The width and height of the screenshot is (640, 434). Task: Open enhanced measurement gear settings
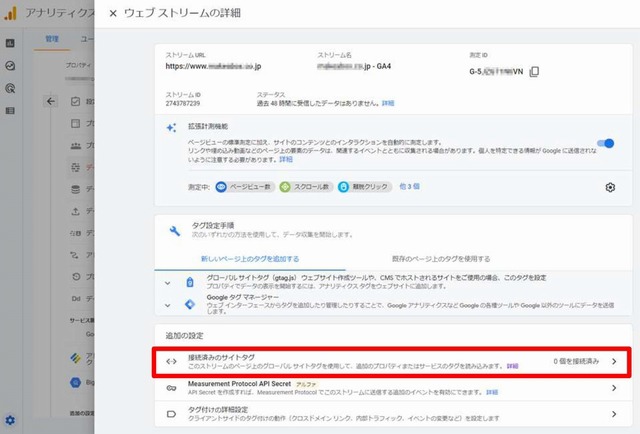[x=610, y=187]
